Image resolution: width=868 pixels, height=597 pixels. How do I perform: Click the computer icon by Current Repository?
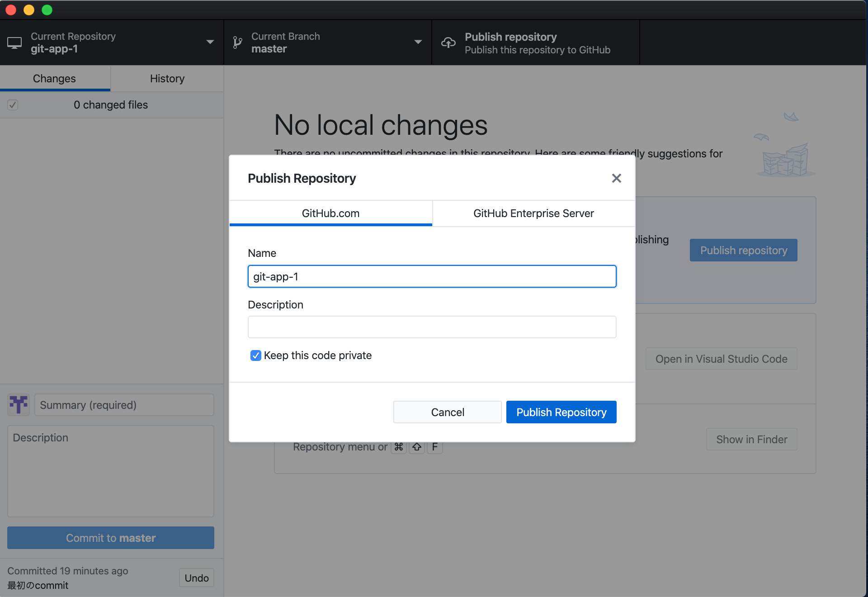tap(14, 43)
